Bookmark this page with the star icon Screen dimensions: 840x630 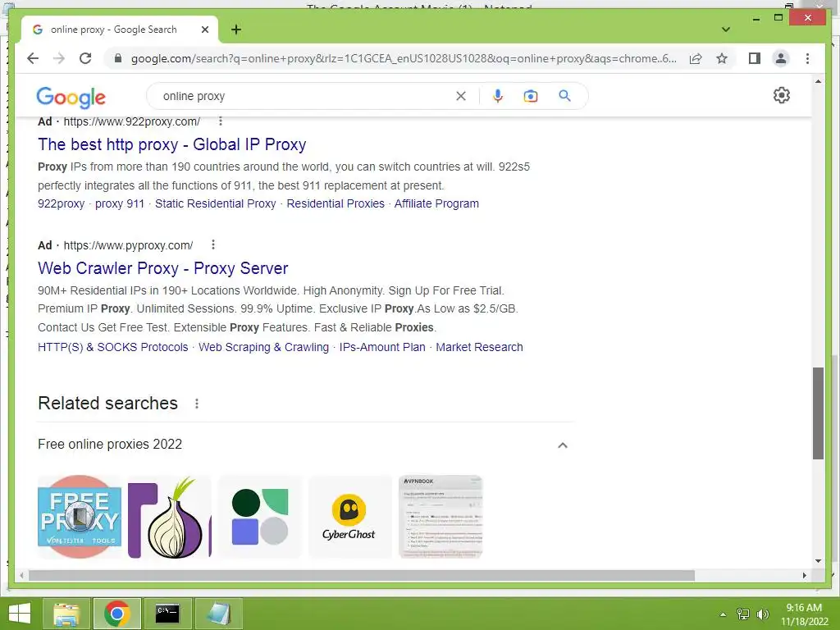tap(722, 58)
